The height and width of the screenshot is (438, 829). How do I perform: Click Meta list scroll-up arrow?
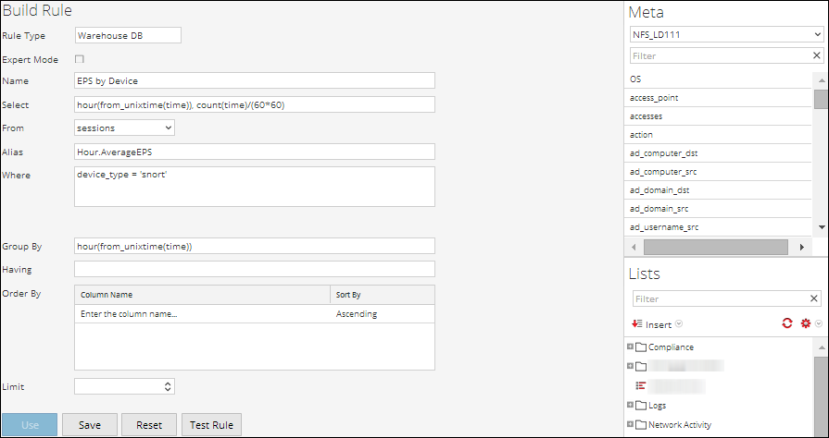pyautogui.click(x=821, y=80)
